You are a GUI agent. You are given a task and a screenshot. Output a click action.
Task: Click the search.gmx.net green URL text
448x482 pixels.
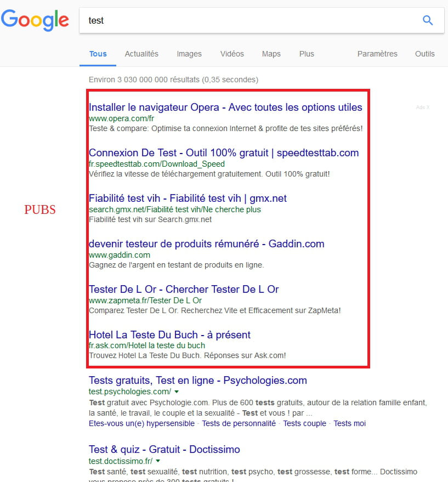pyautogui.click(x=175, y=209)
